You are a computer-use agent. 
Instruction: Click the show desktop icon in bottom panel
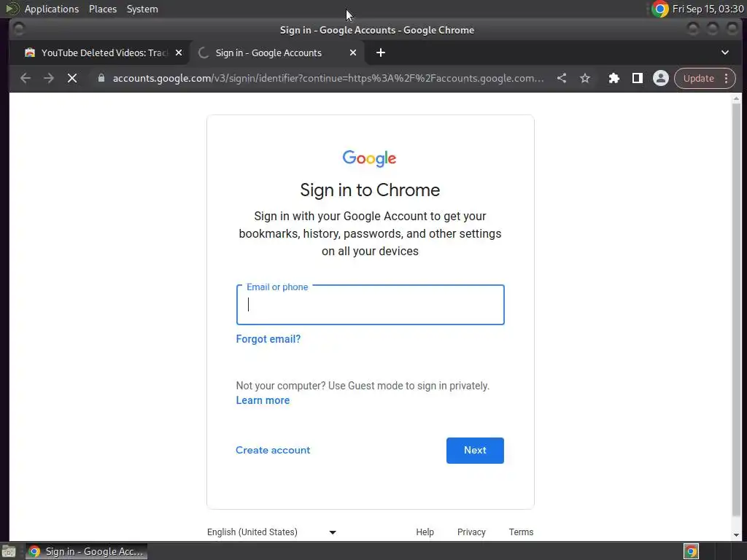click(9, 552)
